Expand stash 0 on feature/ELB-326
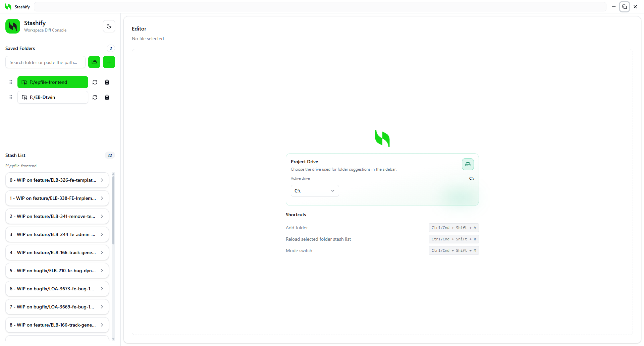 tap(57, 180)
